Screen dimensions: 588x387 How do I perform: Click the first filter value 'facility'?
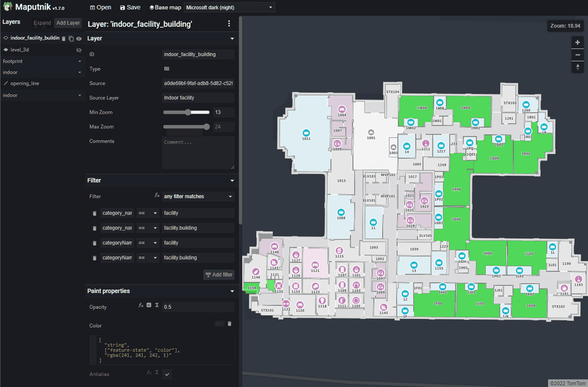point(198,213)
